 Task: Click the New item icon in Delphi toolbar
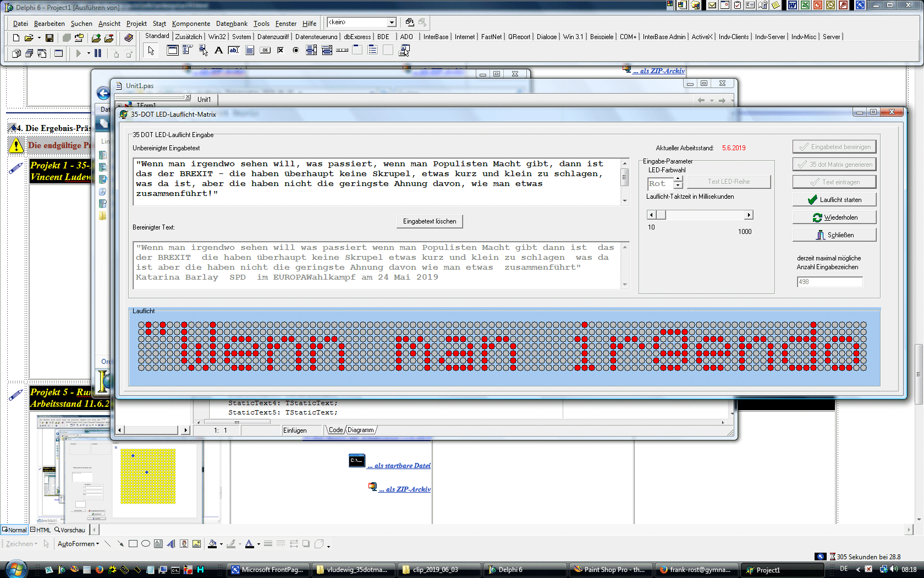[16, 38]
